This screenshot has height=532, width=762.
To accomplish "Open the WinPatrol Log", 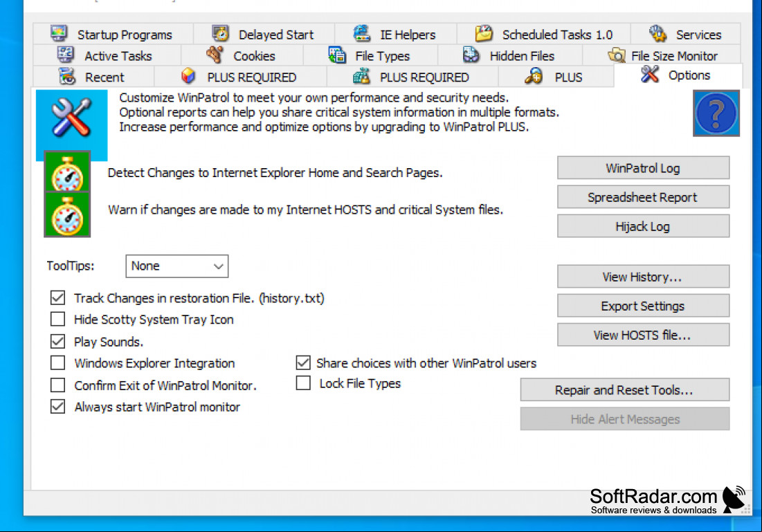I will [643, 167].
